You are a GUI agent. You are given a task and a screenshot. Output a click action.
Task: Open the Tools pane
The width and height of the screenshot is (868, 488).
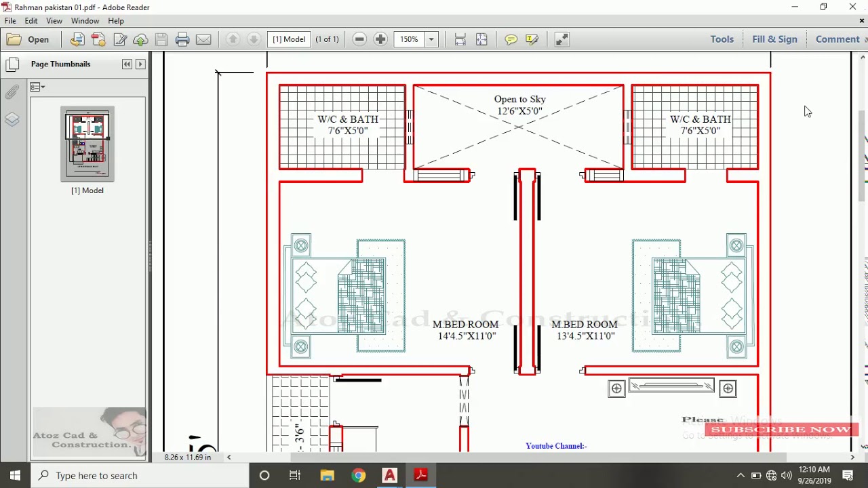pos(722,39)
